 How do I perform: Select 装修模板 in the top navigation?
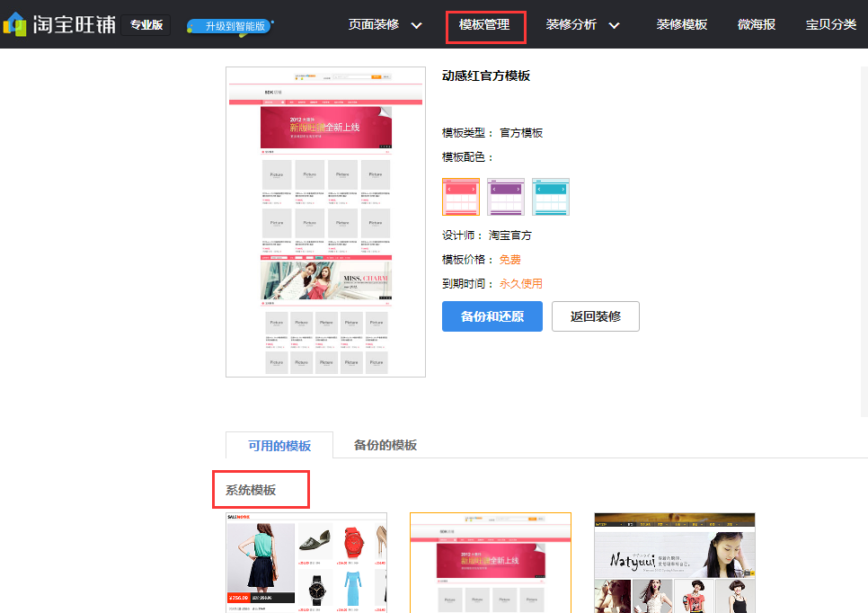pos(682,26)
